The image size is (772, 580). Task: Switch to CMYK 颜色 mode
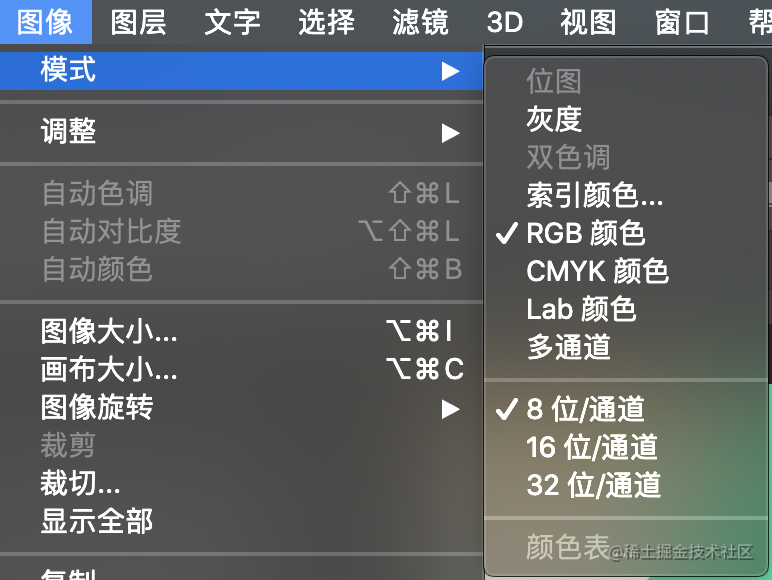pyautogui.click(x=626, y=271)
